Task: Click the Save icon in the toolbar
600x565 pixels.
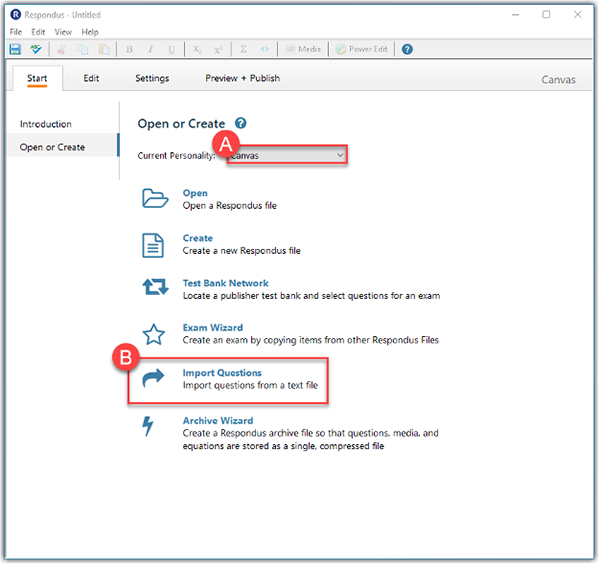Action: (x=15, y=49)
